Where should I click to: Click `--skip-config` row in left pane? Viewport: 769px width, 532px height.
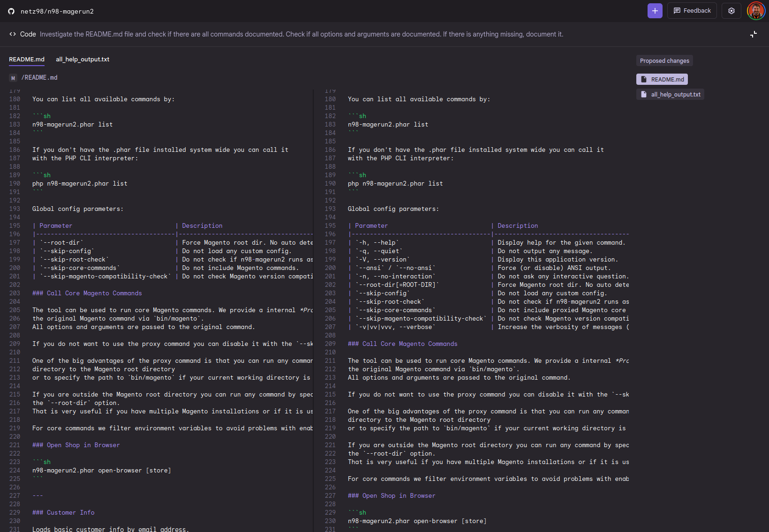pyautogui.click(x=173, y=251)
